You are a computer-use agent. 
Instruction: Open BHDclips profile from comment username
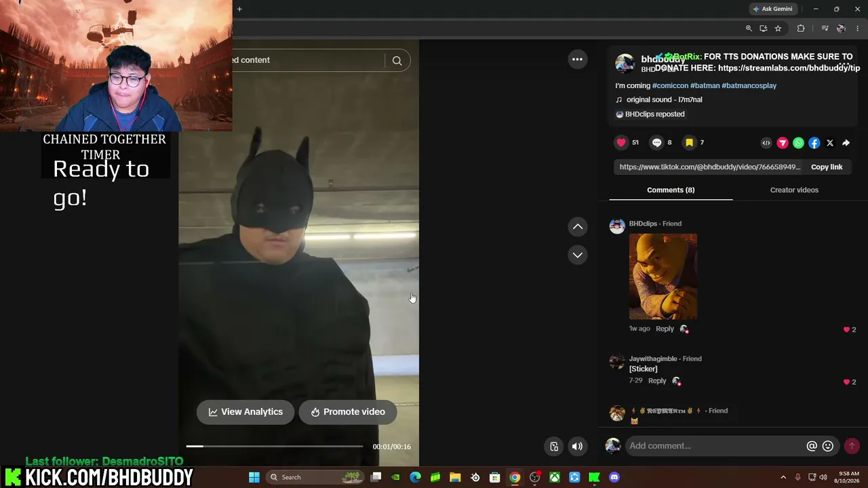click(643, 224)
